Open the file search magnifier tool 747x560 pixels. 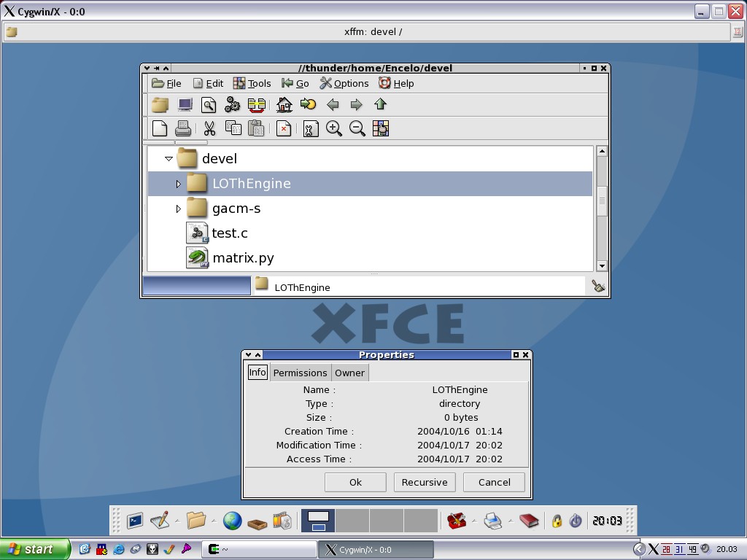(209, 105)
